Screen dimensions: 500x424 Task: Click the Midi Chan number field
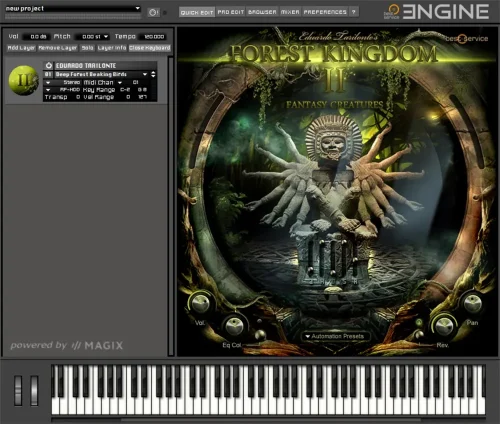pyautogui.click(x=136, y=82)
